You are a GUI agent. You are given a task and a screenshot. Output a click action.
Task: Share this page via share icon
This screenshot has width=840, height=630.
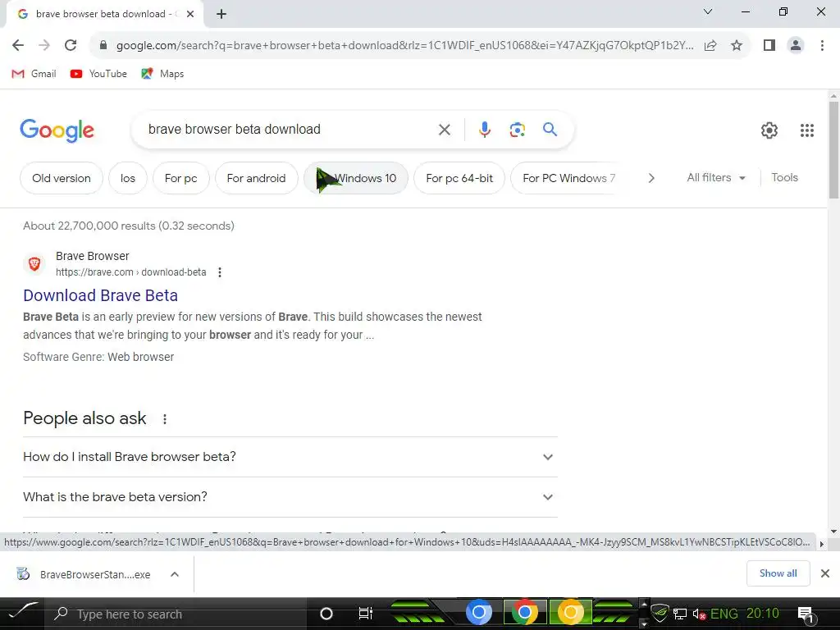tap(710, 46)
